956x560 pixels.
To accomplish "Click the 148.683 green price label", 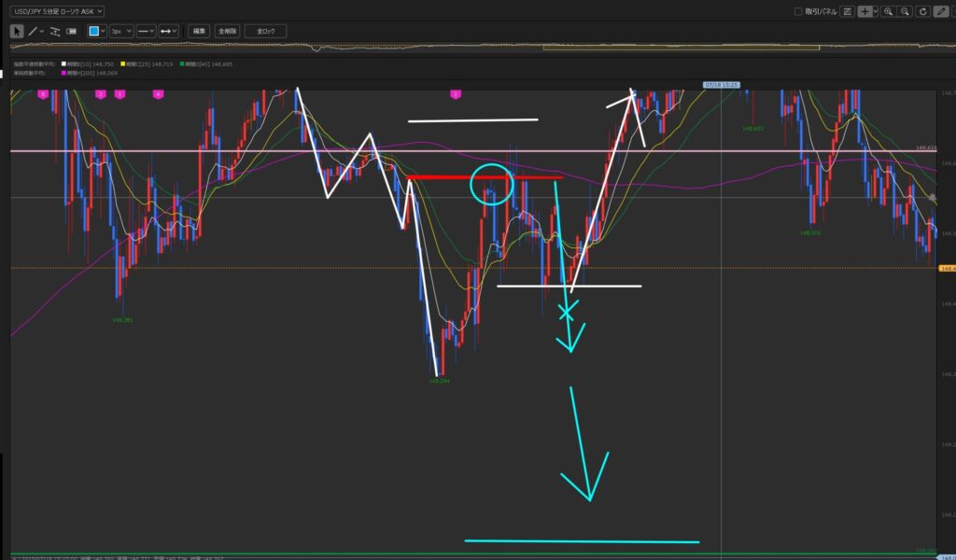I will [752, 129].
